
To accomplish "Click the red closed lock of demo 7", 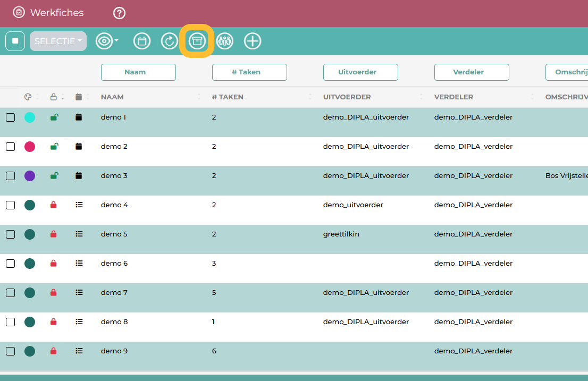I will click(54, 292).
